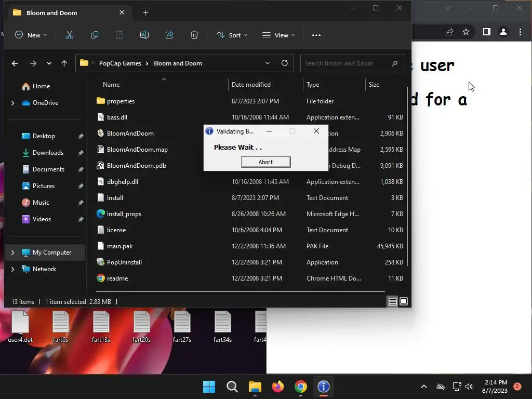Open Windows Start menu
Image resolution: width=532 pixels, height=399 pixels.
point(209,387)
